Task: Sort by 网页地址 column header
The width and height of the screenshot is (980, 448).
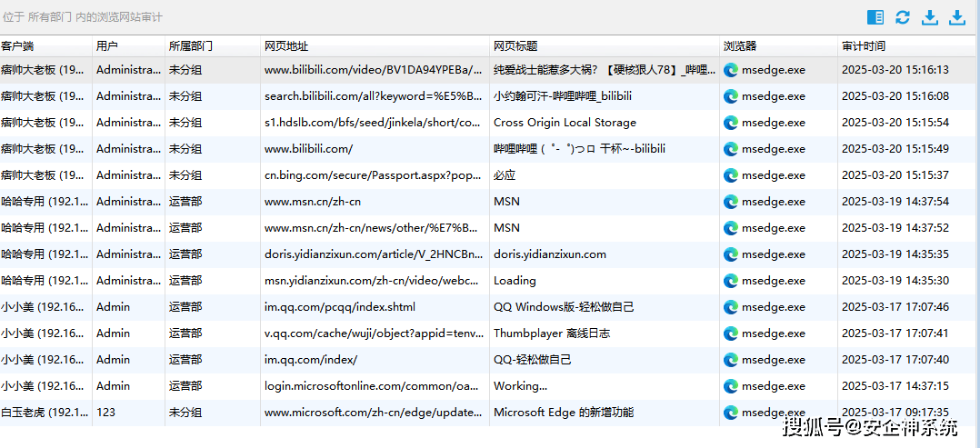Action: 375,46
